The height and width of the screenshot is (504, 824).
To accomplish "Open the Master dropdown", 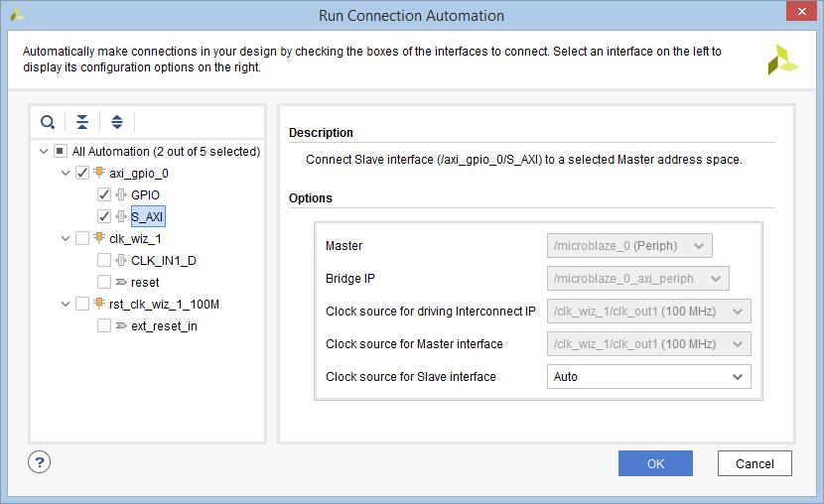I will click(629, 246).
